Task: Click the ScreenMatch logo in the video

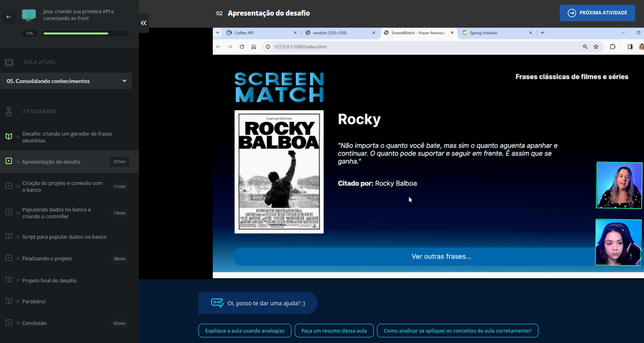Action: (x=279, y=87)
